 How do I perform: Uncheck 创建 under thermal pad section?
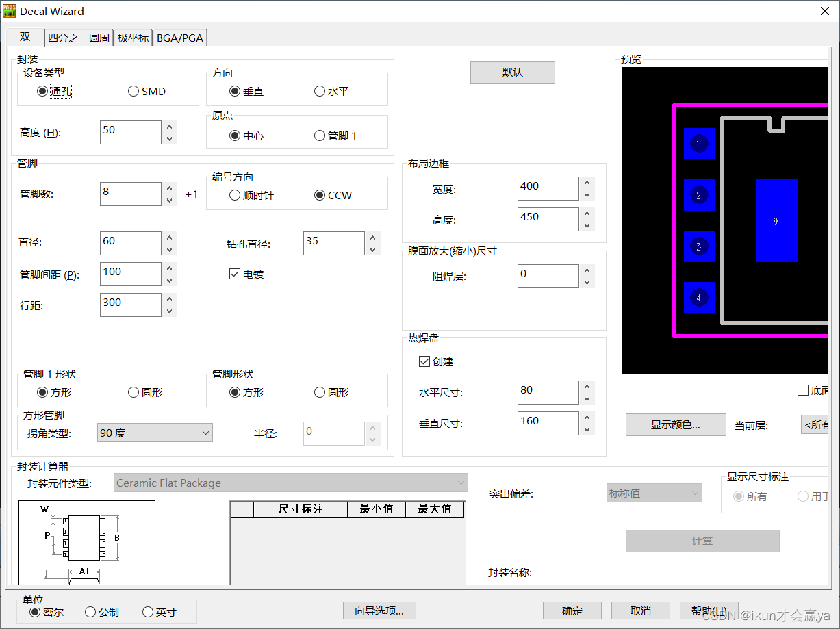[x=424, y=361]
